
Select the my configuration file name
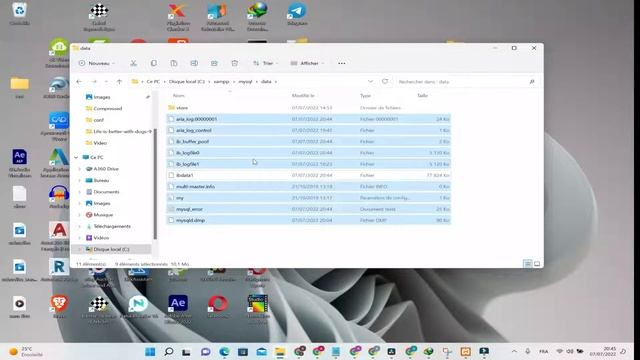(180, 198)
